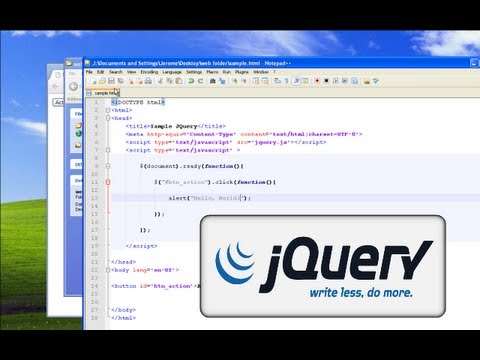Open Find with the binoculars icon
This screenshot has height=360, width=480.
(x=213, y=81)
